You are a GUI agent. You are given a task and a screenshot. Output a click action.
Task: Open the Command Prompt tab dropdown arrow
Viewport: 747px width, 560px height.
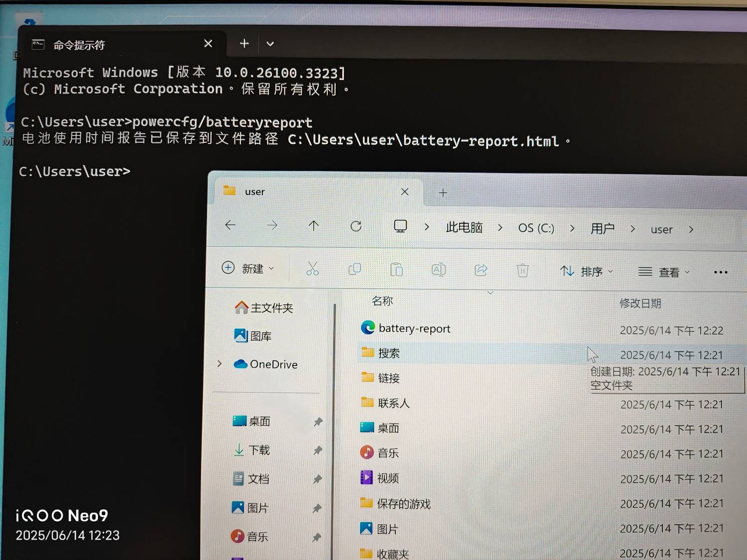[270, 44]
